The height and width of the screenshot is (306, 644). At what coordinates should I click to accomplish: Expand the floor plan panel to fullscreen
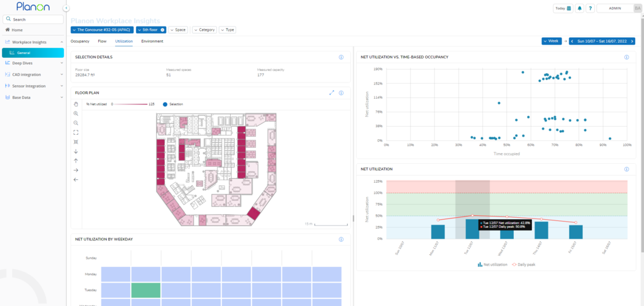pos(332,93)
